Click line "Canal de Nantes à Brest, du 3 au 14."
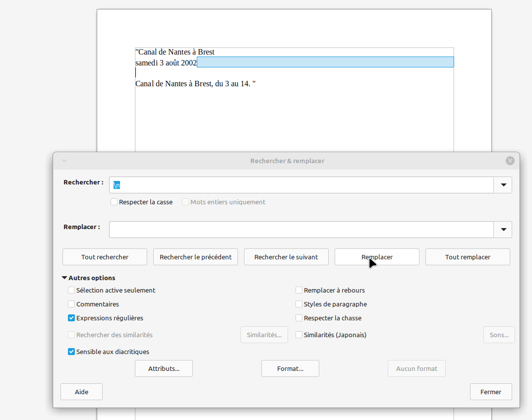Viewport: 532px width, 420px height. pyautogui.click(x=195, y=83)
